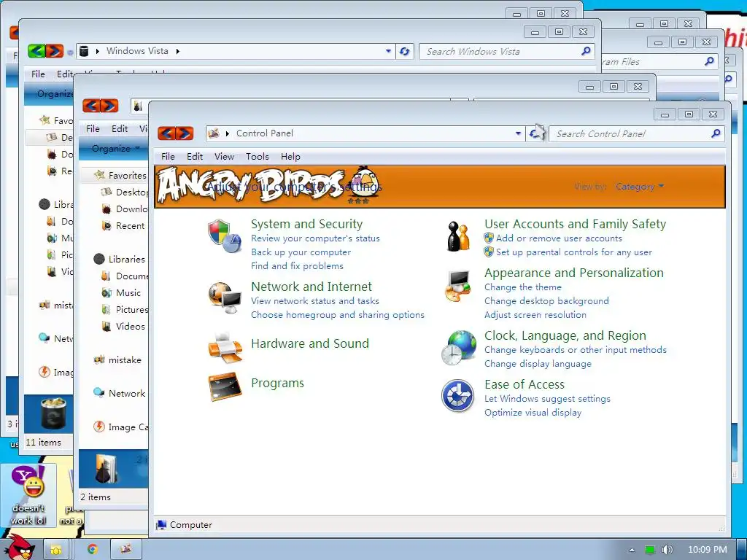This screenshot has height=560, width=747.
Task: Click Back up your computer link
Action: point(301,252)
